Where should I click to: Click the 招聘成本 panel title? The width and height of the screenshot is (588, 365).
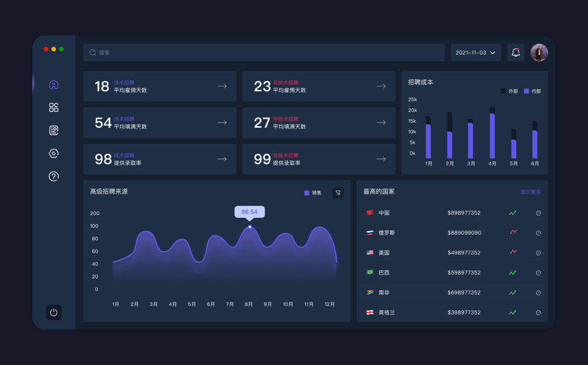pyautogui.click(x=421, y=82)
